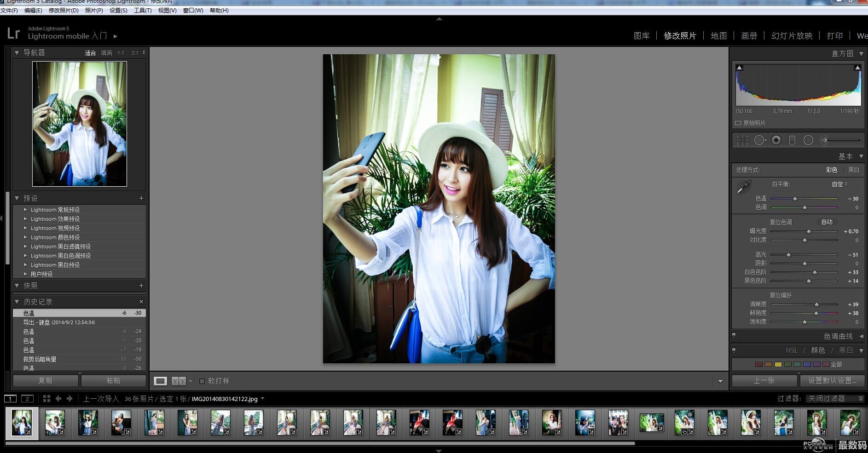The height and width of the screenshot is (453, 868).
Task: Select the second filmstrip thumbnail
Action: tap(55, 423)
